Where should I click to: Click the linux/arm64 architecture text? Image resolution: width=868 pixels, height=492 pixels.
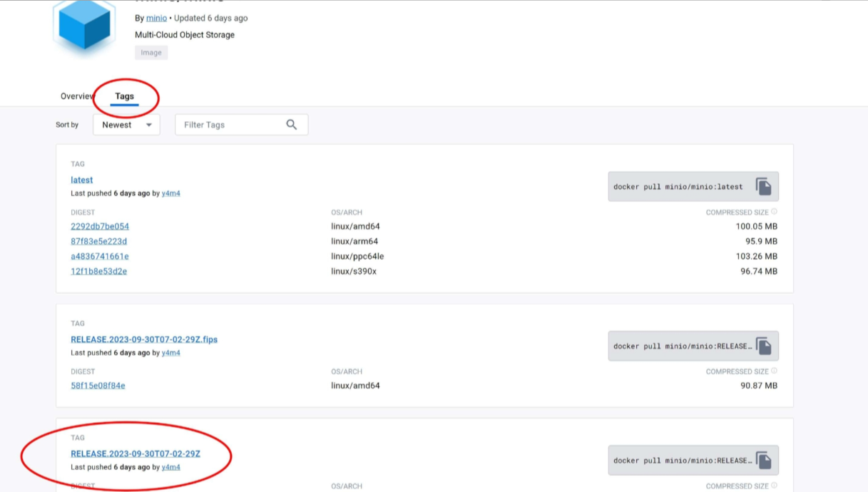coord(354,242)
